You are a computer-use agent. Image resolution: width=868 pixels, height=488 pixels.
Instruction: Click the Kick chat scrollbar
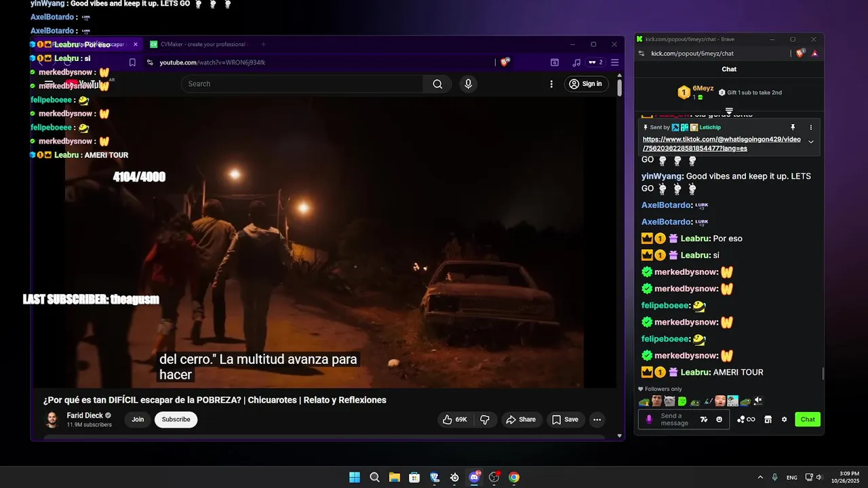point(823,373)
